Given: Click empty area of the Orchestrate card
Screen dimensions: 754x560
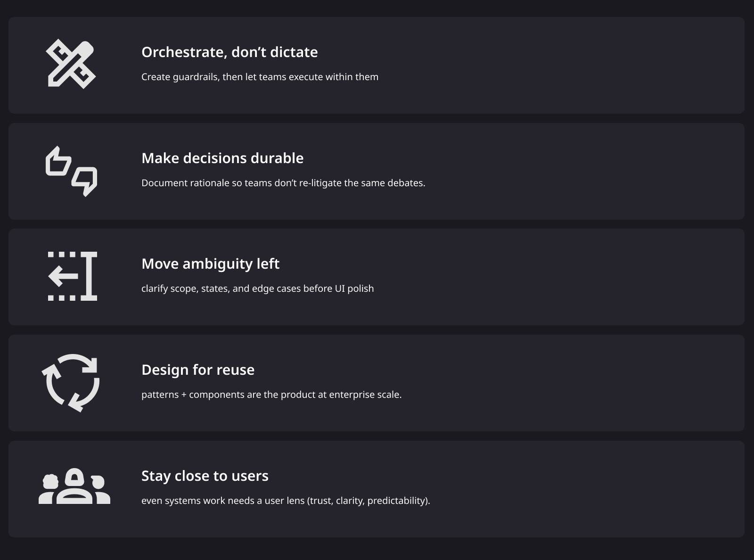Looking at the screenshot, I should [565, 65].
